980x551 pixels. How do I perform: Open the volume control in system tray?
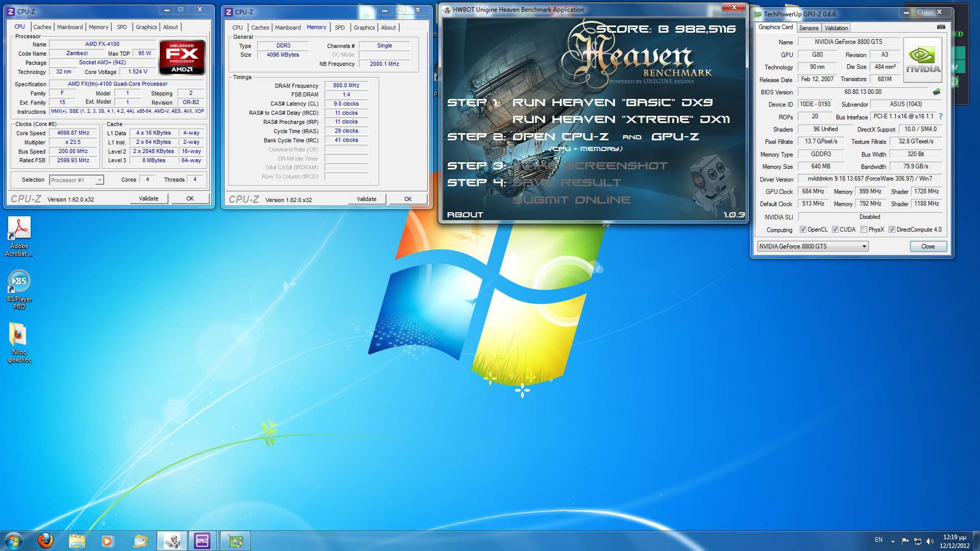[x=929, y=541]
